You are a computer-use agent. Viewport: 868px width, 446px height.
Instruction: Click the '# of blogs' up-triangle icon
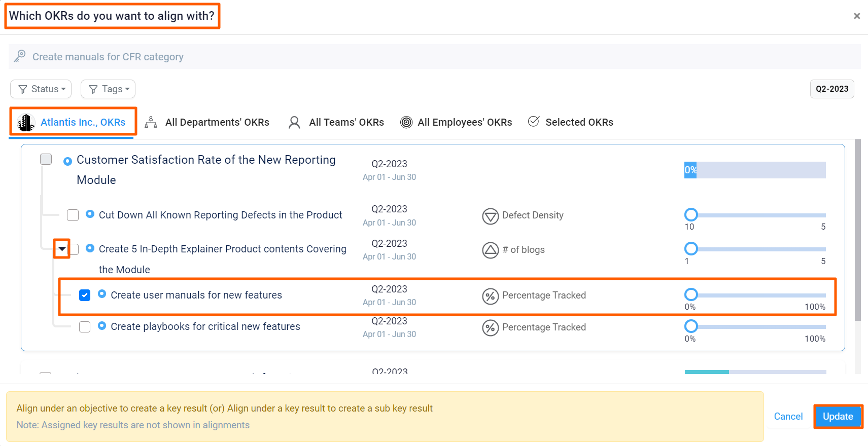(490, 250)
